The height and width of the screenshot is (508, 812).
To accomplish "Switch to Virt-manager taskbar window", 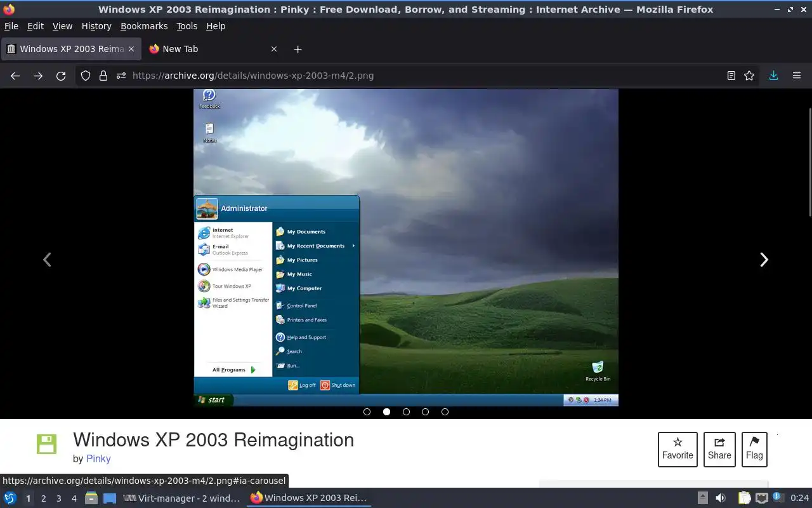I will (182, 498).
